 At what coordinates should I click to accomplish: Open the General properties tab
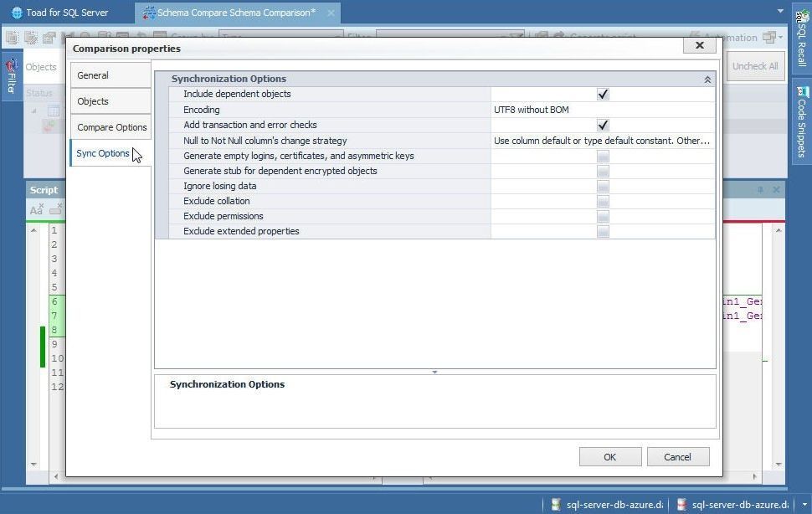click(x=110, y=75)
